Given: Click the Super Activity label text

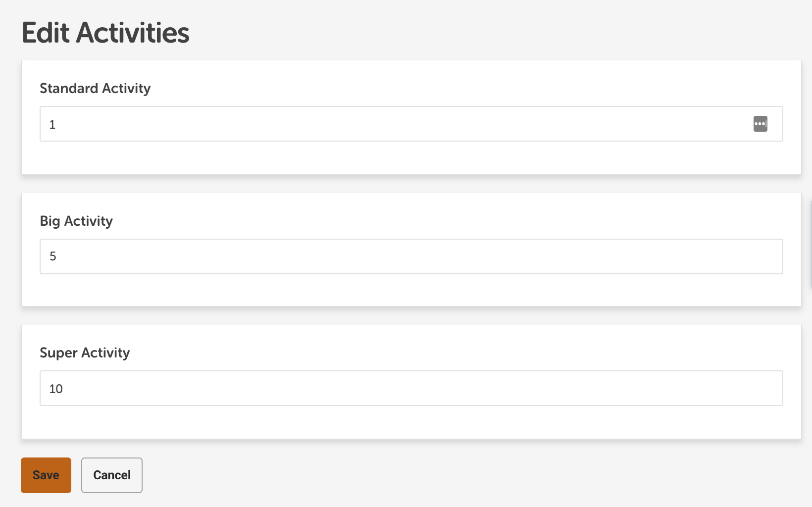Looking at the screenshot, I should click(85, 353).
